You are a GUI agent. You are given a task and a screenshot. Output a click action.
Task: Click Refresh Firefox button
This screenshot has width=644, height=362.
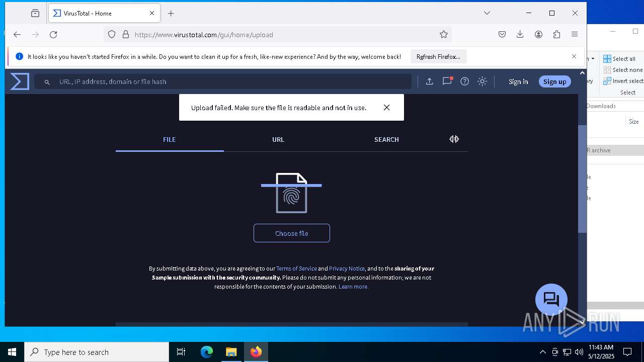(438, 57)
